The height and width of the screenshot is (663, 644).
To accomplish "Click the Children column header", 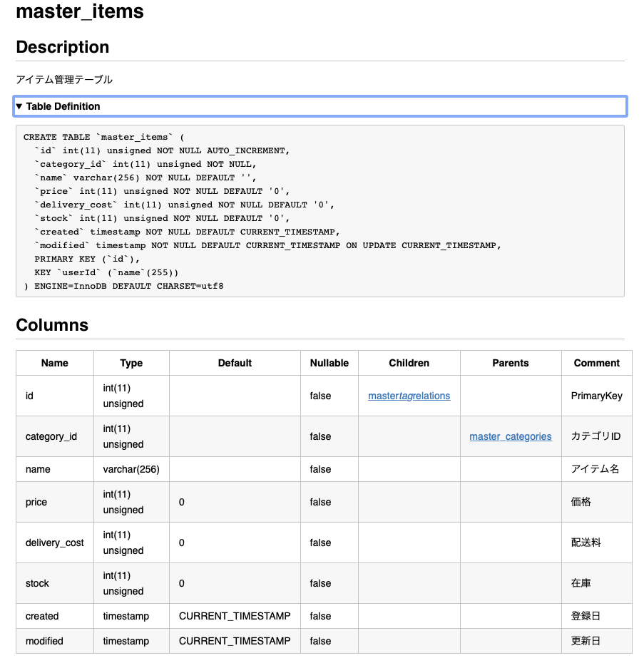I will point(409,363).
